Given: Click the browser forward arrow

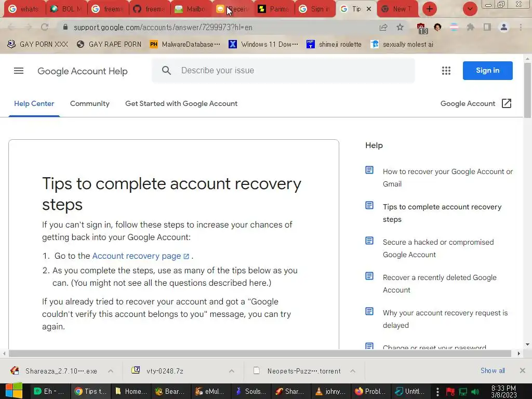Looking at the screenshot, I should [x=28, y=27].
